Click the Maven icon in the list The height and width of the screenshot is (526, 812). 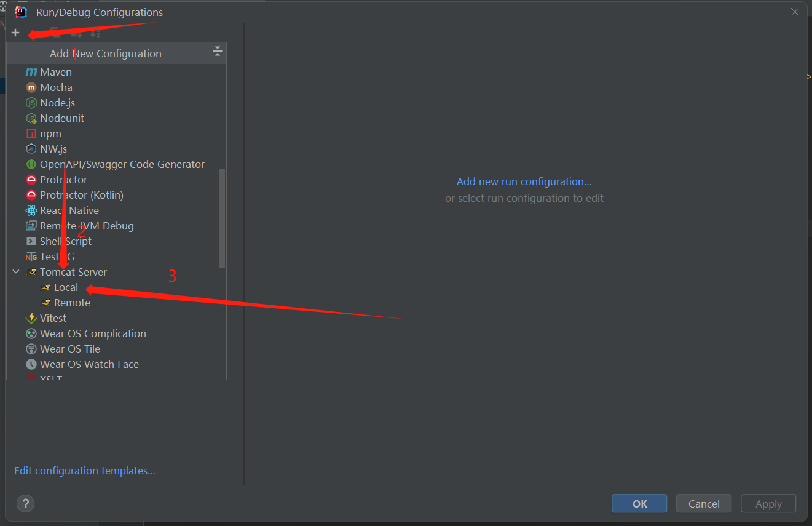[31, 72]
